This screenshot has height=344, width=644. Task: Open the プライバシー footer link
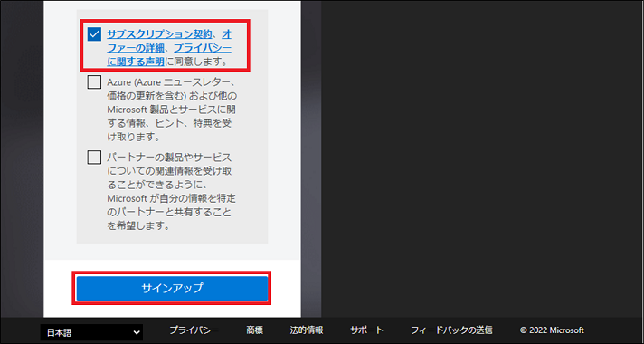click(194, 330)
